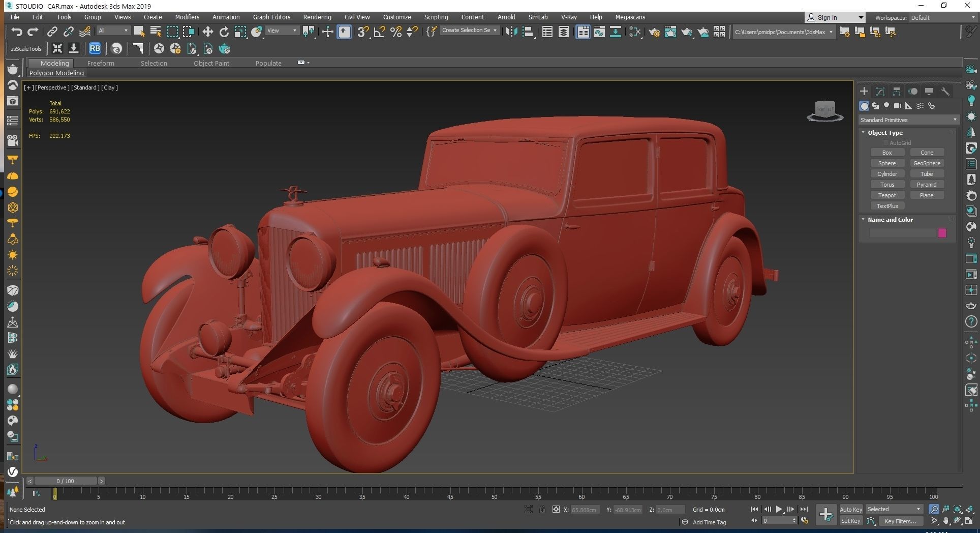Open the All selection filter dropdown
This screenshot has width=980, height=533.
[113, 31]
